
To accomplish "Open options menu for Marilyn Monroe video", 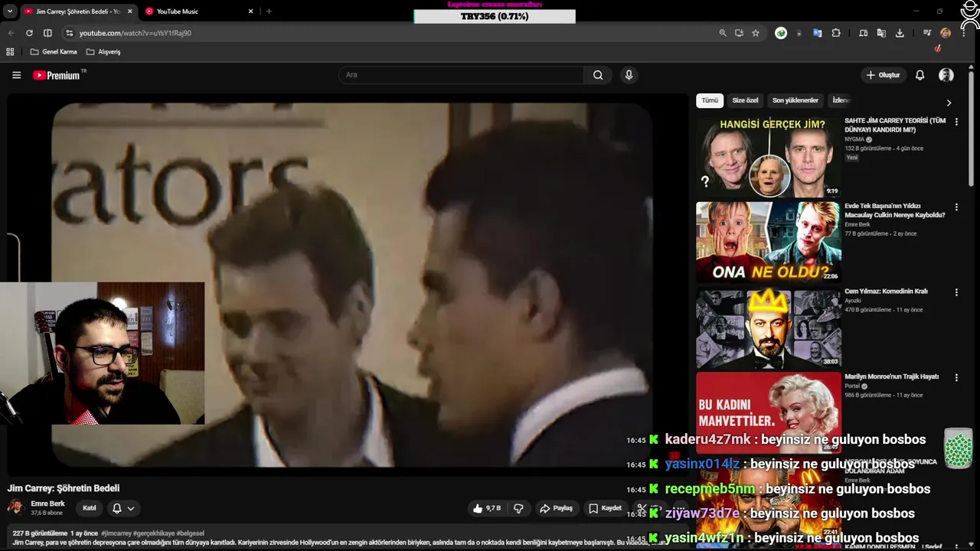I will [x=955, y=378].
